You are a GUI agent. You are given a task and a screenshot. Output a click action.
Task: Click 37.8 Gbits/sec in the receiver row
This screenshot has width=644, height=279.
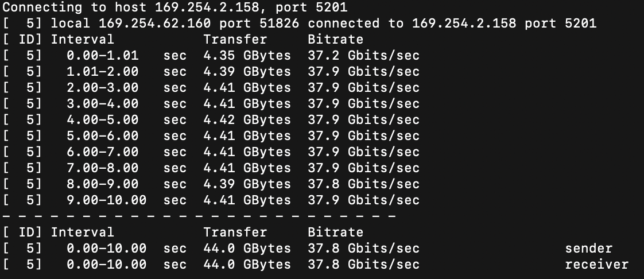coord(363,265)
